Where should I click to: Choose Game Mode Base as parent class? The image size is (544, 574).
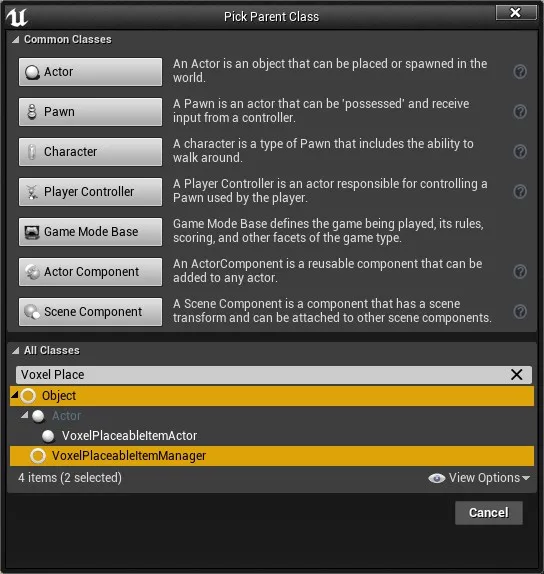click(x=90, y=232)
